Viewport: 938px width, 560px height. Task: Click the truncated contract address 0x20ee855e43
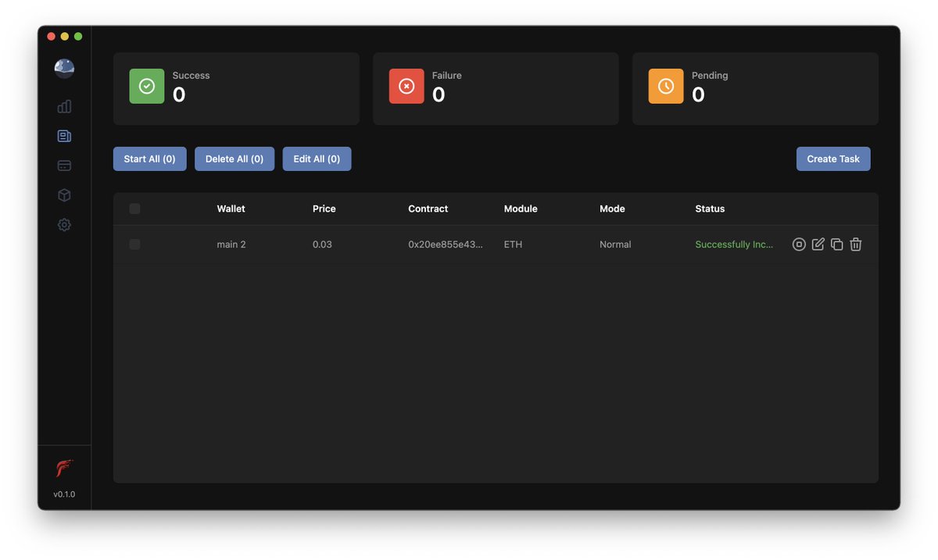pos(446,244)
